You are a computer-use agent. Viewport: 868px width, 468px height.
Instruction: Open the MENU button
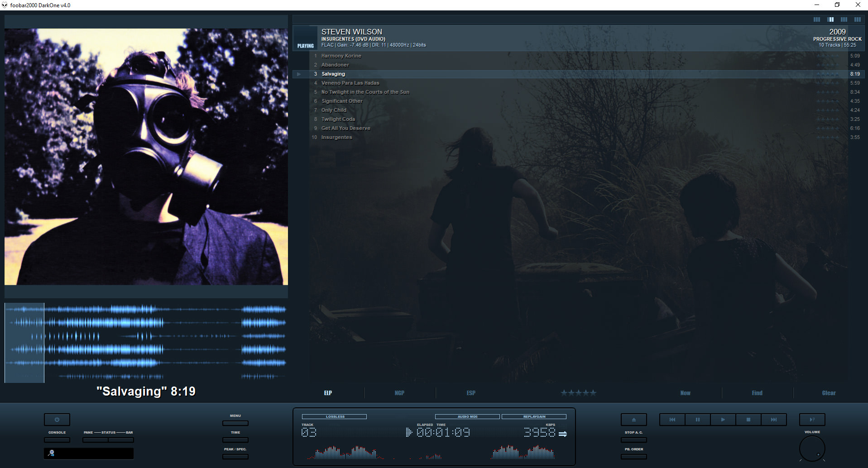tap(235, 423)
